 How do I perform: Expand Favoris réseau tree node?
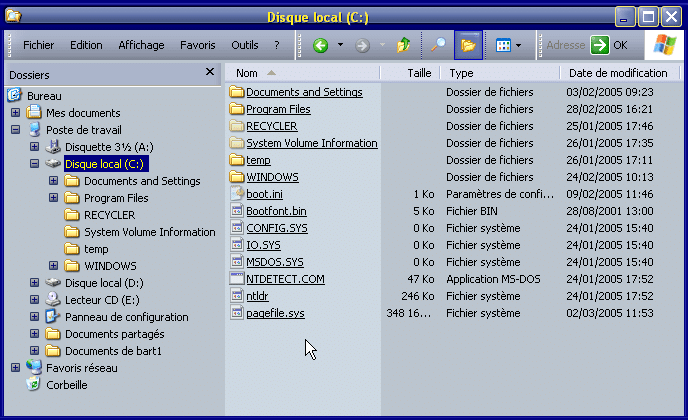(x=15, y=367)
